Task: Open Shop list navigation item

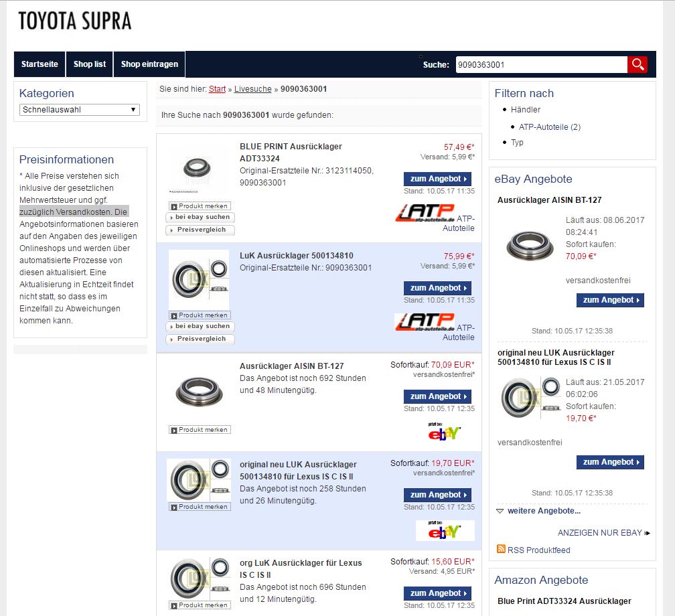Action: (x=90, y=64)
